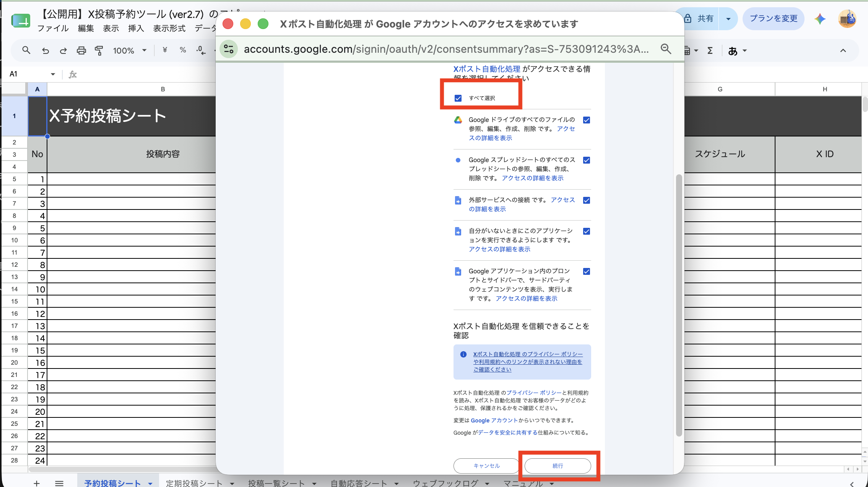Apply yen currency format
The height and width of the screenshot is (487, 868).
pyautogui.click(x=165, y=50)
